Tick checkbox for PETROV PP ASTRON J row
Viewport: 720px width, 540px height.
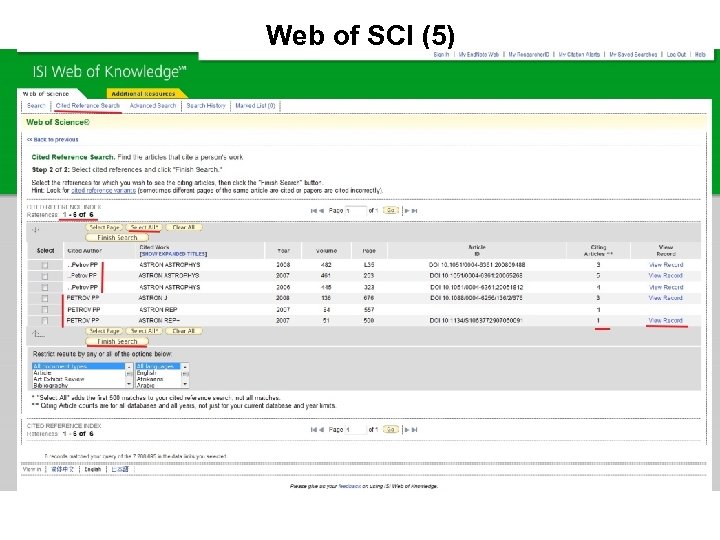[x=45, y=298]
